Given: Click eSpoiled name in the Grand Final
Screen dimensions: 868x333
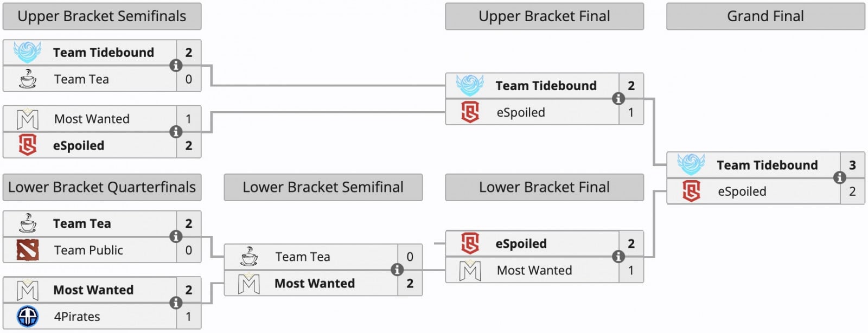Looking at the screenshot, I should point(742,191).
